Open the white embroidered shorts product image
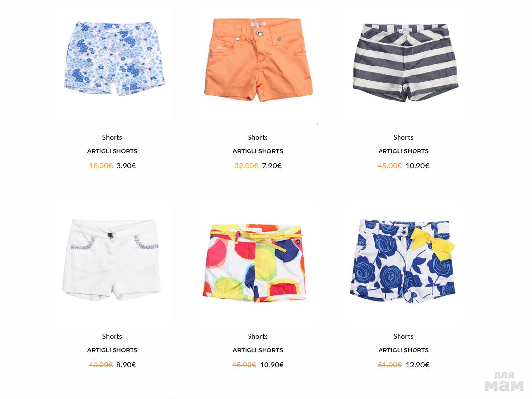 click(111, 260)
